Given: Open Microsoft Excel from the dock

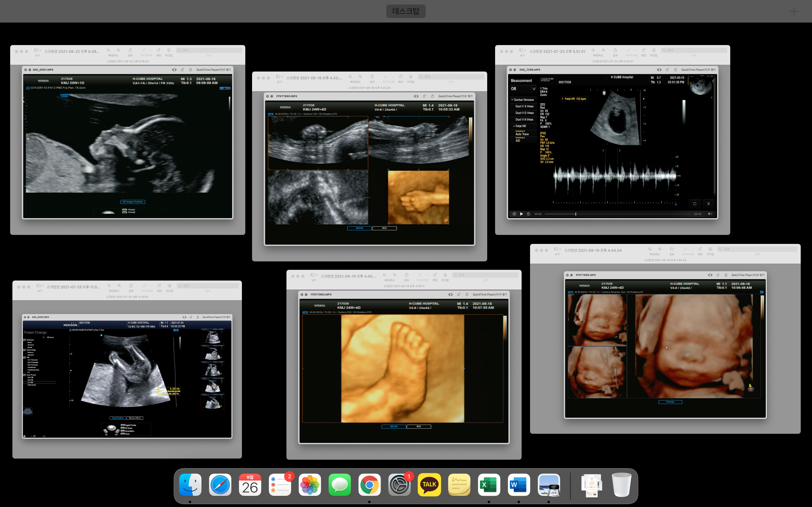Looking at the screenshot, I should tap(489, 484).
